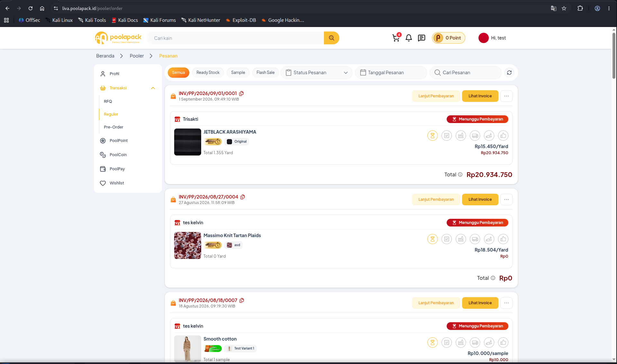The width and height of the screenshot is (617, 364).
Task: Click thumbs-up completed icon for Massimo Knit
Action: (x=503, y=239)
